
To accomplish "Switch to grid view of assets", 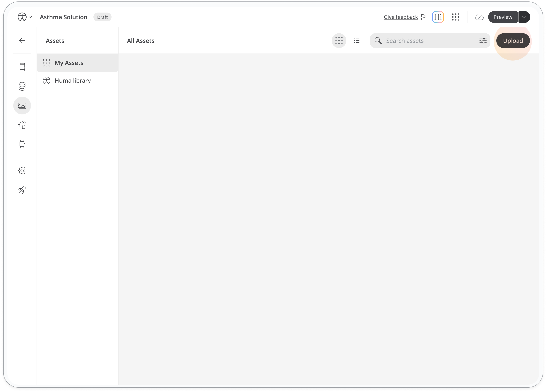I will [x=339, y=41].
